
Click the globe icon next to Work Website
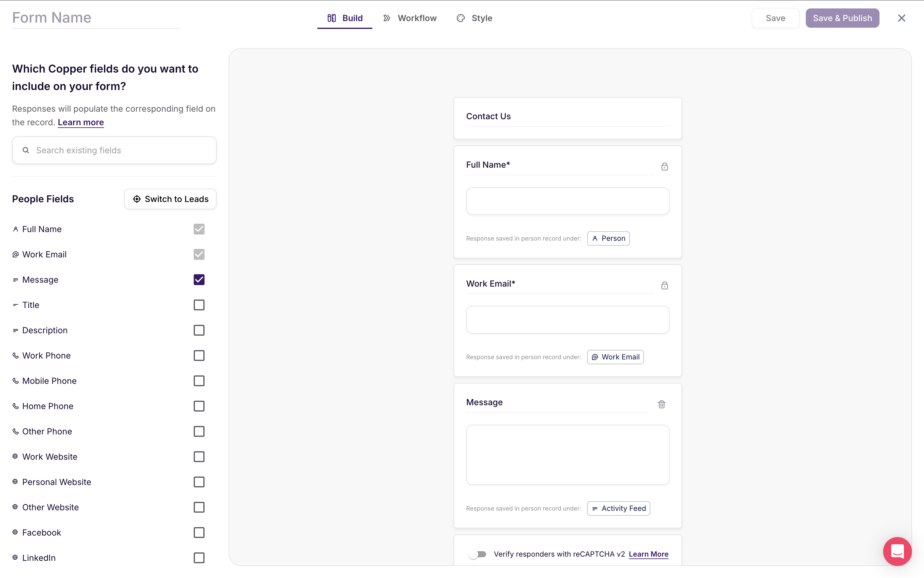coord(15,456)
